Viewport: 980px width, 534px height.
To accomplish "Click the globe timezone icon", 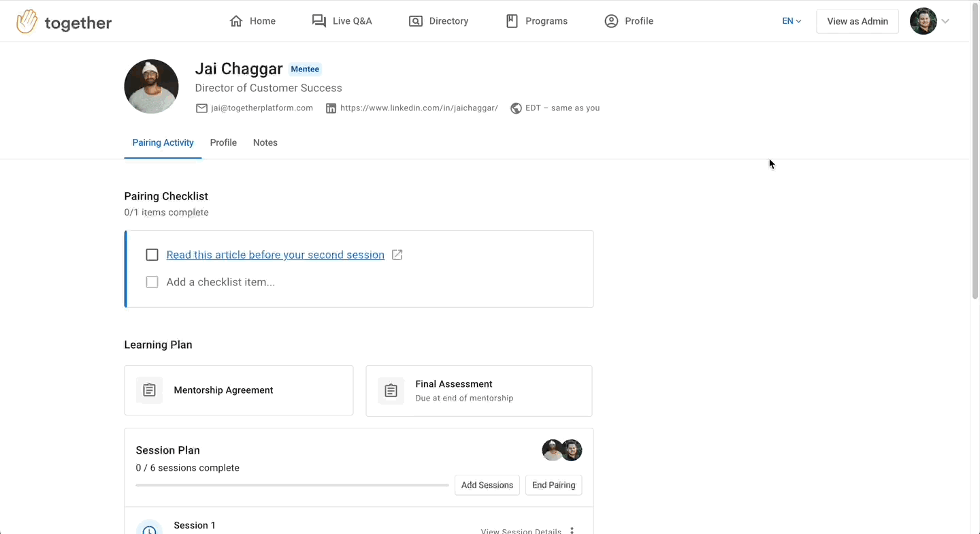I will [516, 108].
